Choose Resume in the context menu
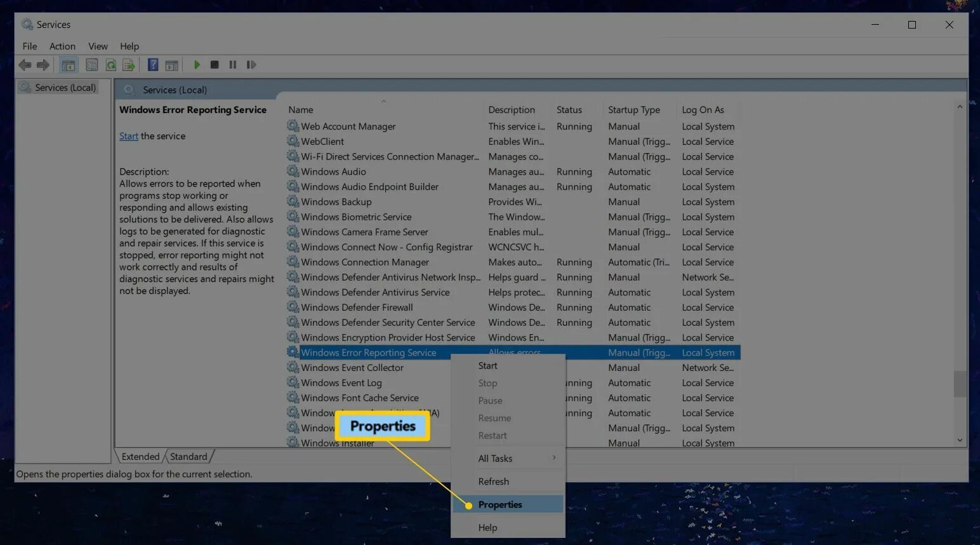Screen dimensions: 980x545 (x=508, y=418)
